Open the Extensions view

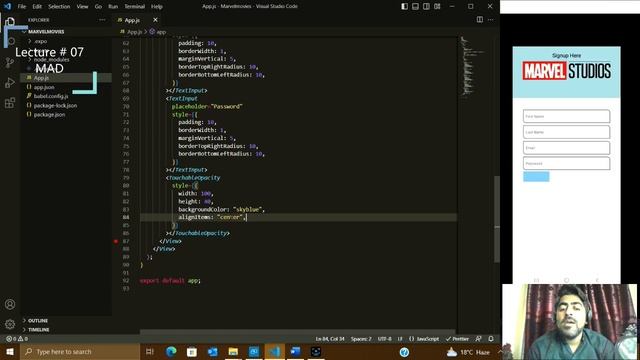pos(10,103)
